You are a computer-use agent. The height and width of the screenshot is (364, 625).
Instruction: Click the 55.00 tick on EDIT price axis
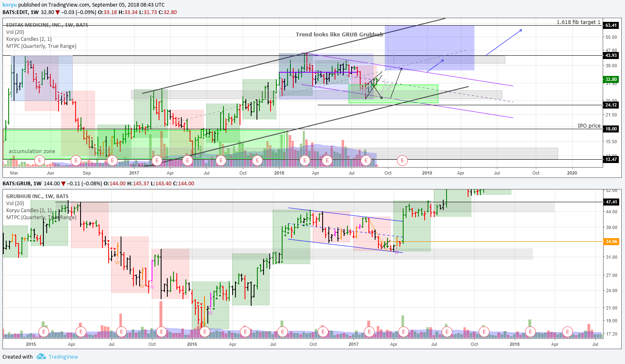click(x=611, y=37)
